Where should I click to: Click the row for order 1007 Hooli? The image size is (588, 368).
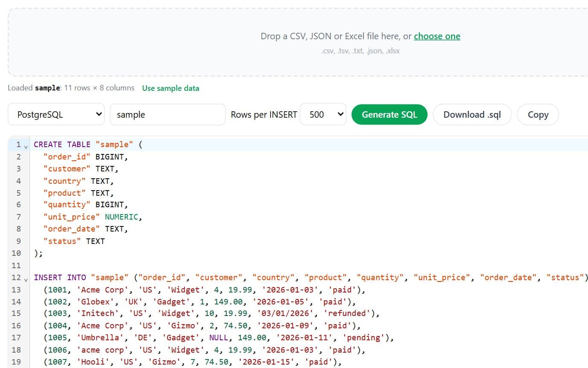click(193, 362)
